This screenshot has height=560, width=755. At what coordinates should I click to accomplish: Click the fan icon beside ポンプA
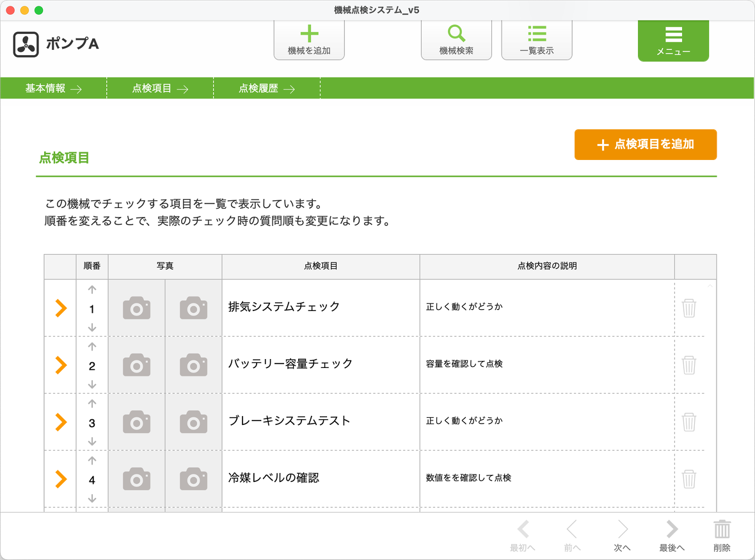pyautogui.click(x=26, y=44)
